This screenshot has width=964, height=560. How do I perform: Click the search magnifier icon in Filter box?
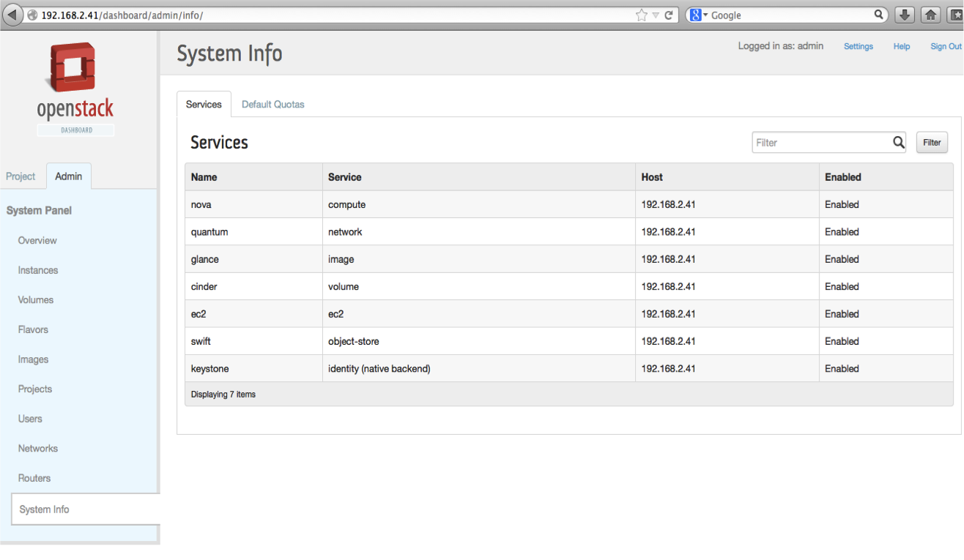pyautogui.click(x=899, y=143)
